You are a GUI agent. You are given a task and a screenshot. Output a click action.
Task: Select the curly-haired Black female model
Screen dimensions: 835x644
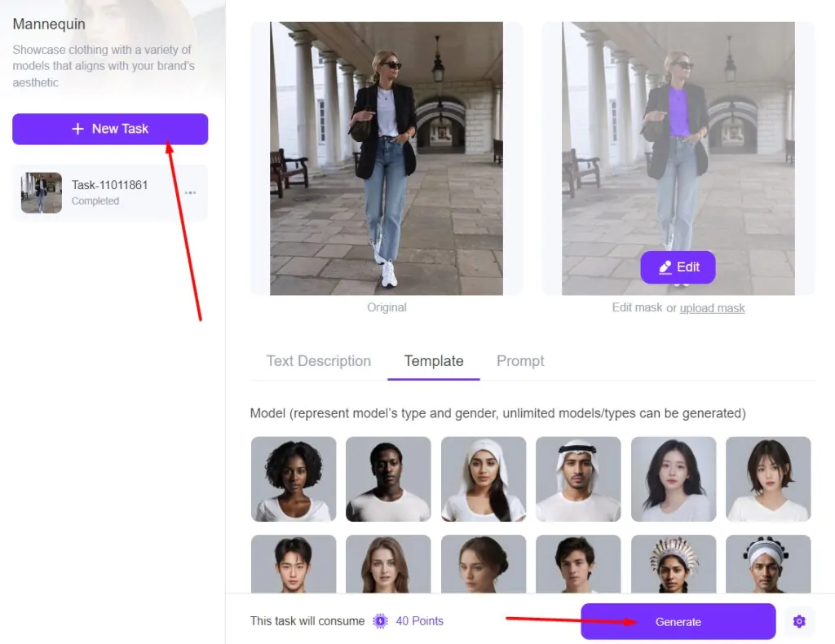tap(294, 479)
